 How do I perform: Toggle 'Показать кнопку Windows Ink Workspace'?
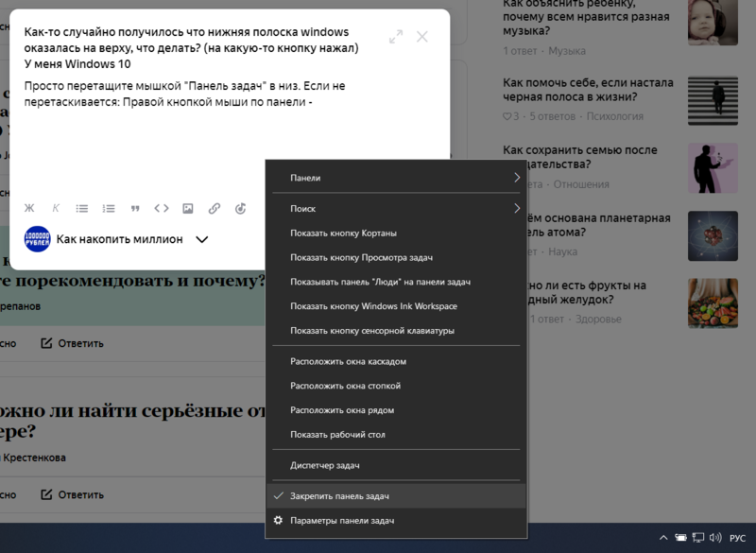click(x=396, y=306)
